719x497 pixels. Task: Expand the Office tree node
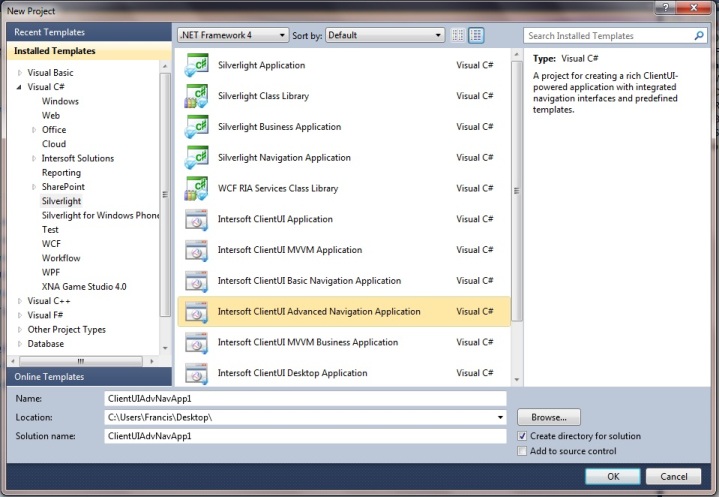tap(34, 130)
